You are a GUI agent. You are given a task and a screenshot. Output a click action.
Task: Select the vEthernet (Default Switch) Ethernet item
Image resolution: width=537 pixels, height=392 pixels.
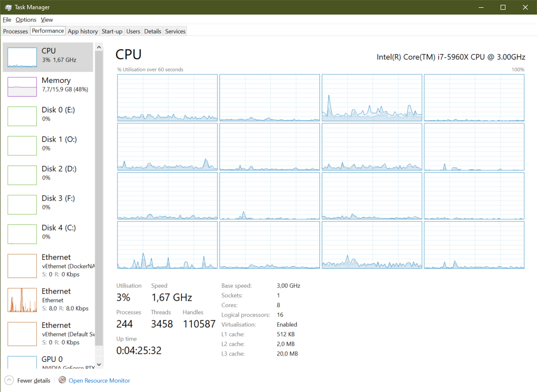48,334
